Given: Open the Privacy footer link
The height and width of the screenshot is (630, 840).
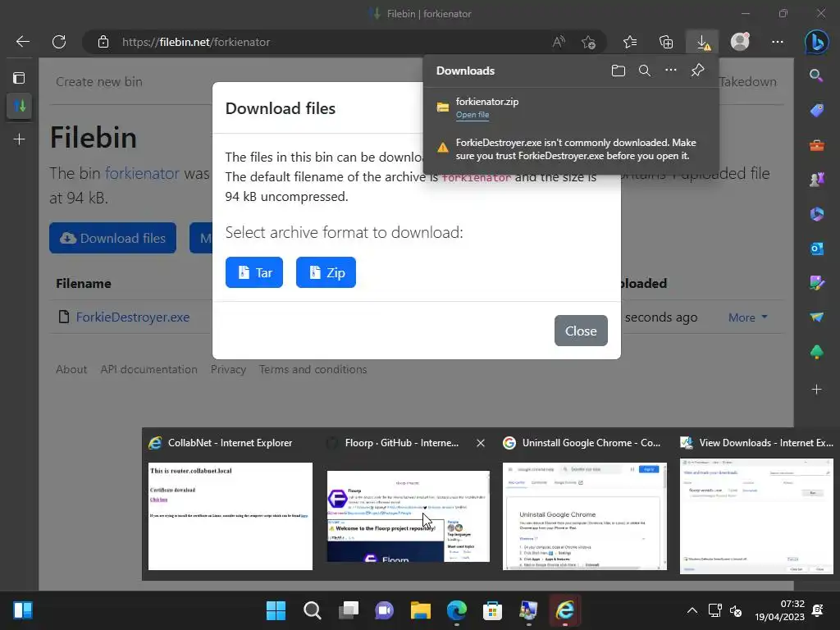Looking at the screenshot, I should (228, 369).
